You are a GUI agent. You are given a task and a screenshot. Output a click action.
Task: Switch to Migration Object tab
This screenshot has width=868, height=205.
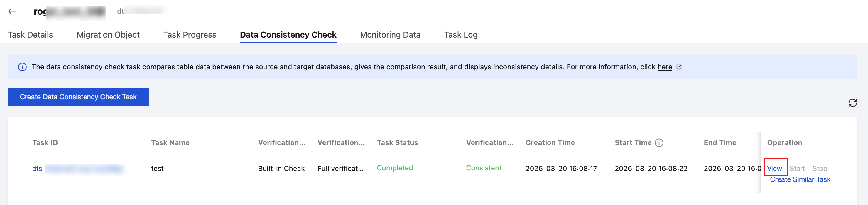(x=108, y=35)
